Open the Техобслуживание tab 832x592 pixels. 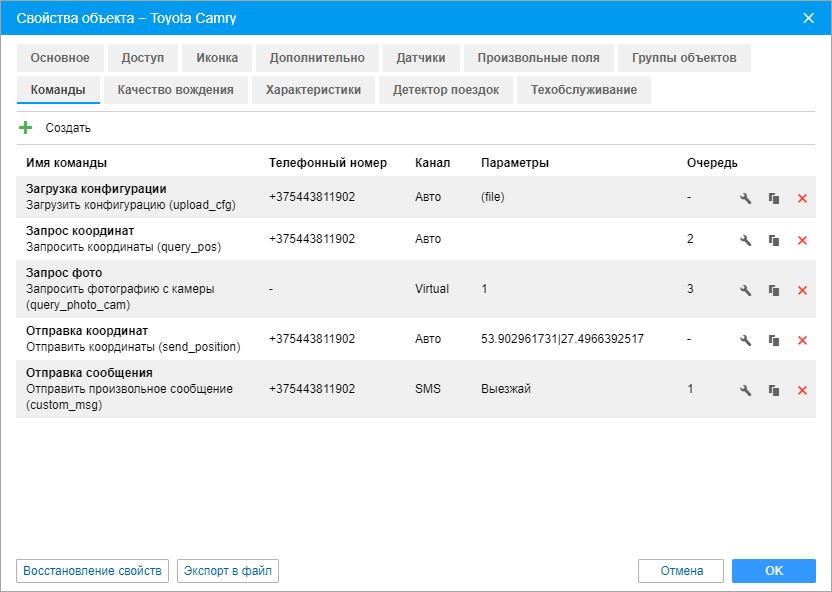point(584,90)
